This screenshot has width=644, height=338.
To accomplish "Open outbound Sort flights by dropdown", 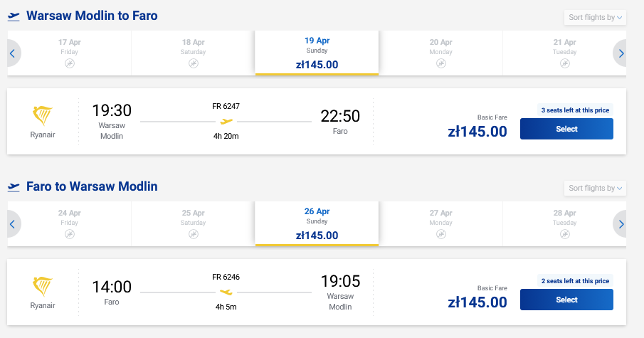I will [595, 17].
